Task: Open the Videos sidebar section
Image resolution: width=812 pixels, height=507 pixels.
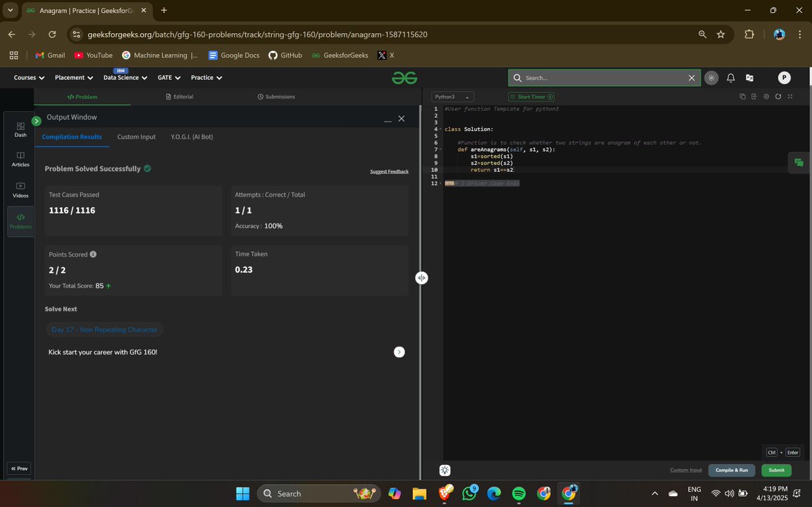Action: (x=20, y=190)
